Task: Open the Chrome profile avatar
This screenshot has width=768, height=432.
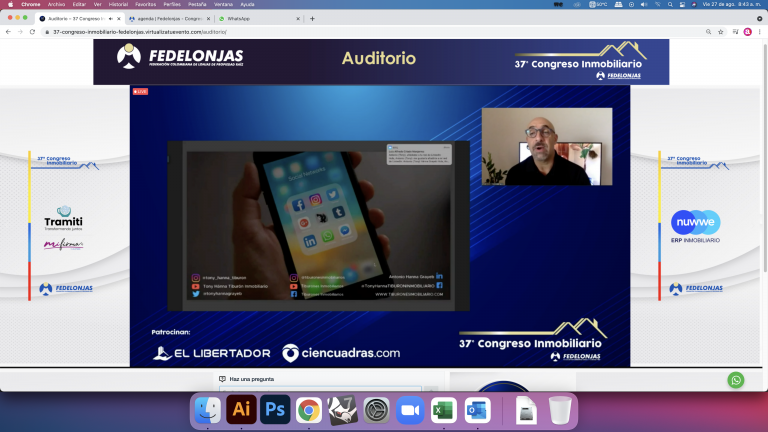Action: (747, 32)
